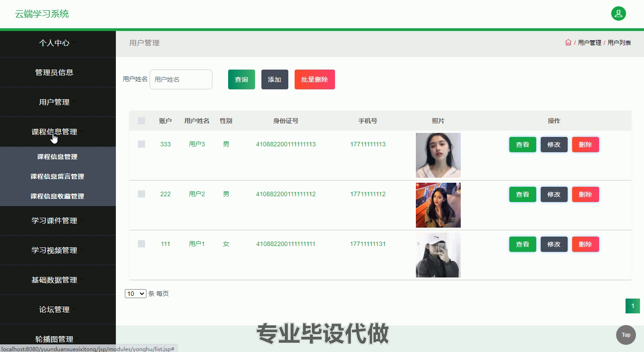Go to page 1 in pagination

coord(633,306)
